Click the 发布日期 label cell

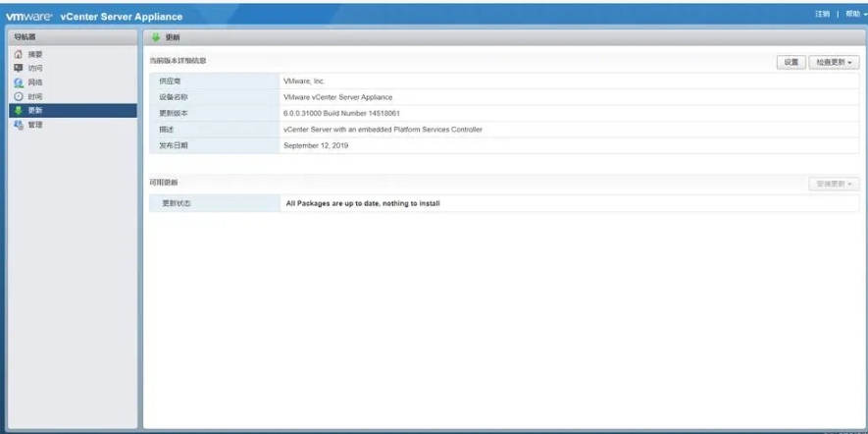215,145
